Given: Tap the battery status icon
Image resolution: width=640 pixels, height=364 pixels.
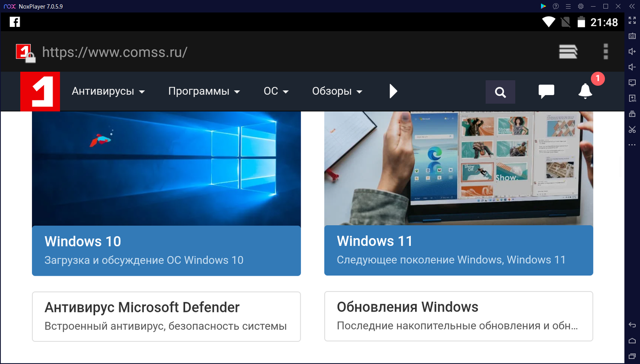Looking at the screenshot, I should click(581, 22).
